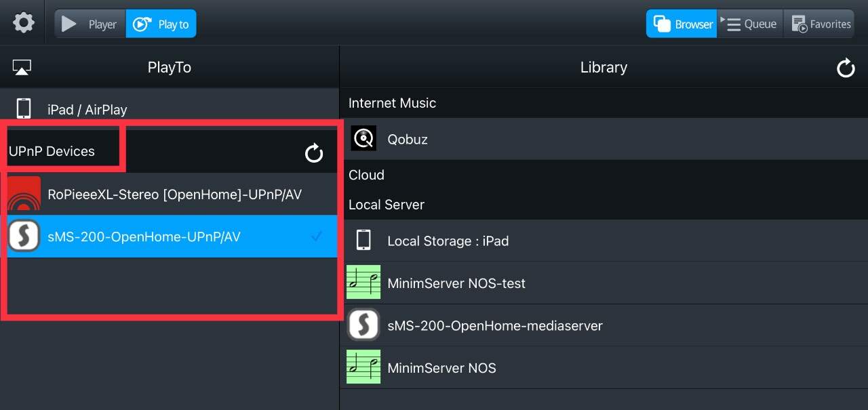Open the Browser tab
The image size is (868, 410).
(682, 24)
